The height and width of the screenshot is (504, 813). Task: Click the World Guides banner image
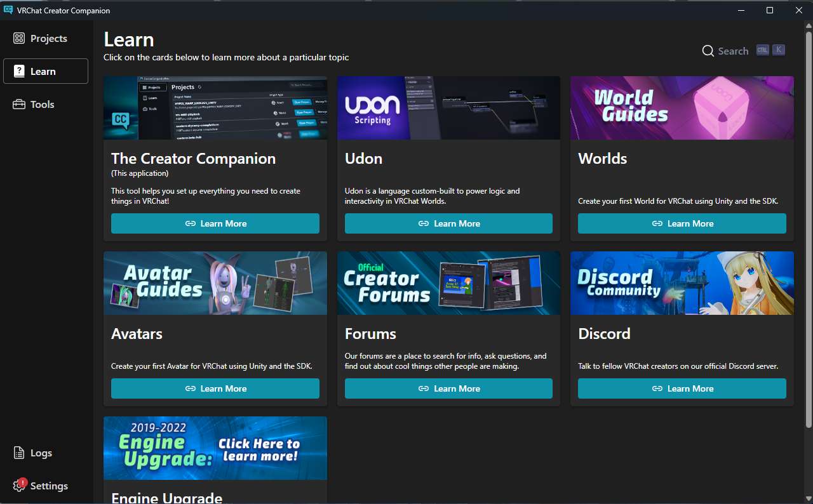coord(682,107)
